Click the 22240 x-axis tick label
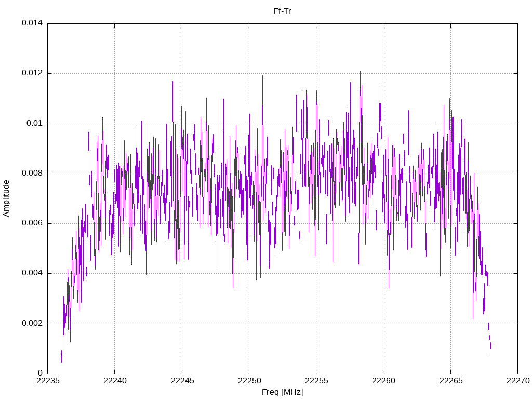This screenshot has height=399, width=532. coord(115,381)
